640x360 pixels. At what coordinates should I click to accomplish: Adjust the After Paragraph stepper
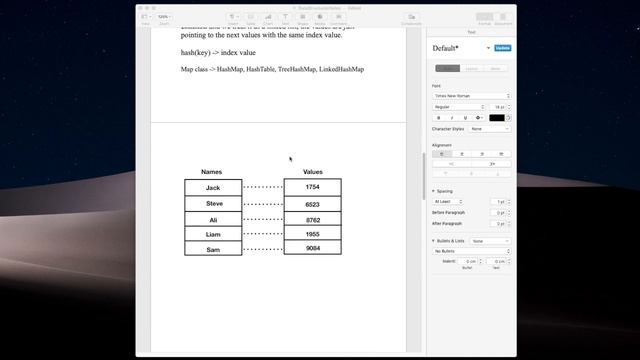509,224
